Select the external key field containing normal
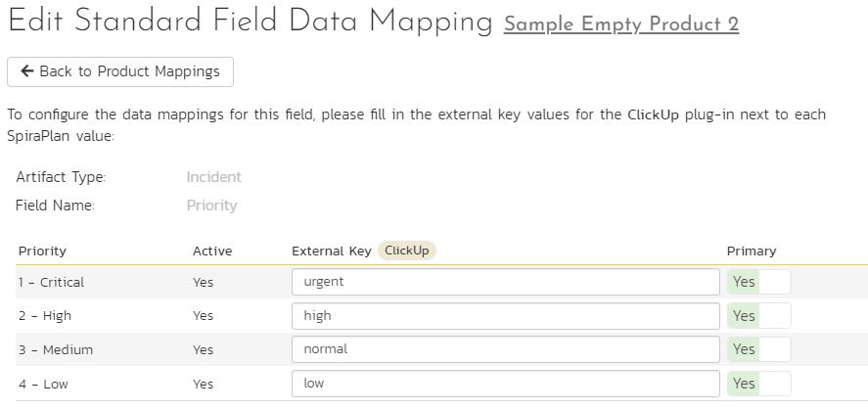The height and width of the screenshot is (411, 868). coord(505,349)
